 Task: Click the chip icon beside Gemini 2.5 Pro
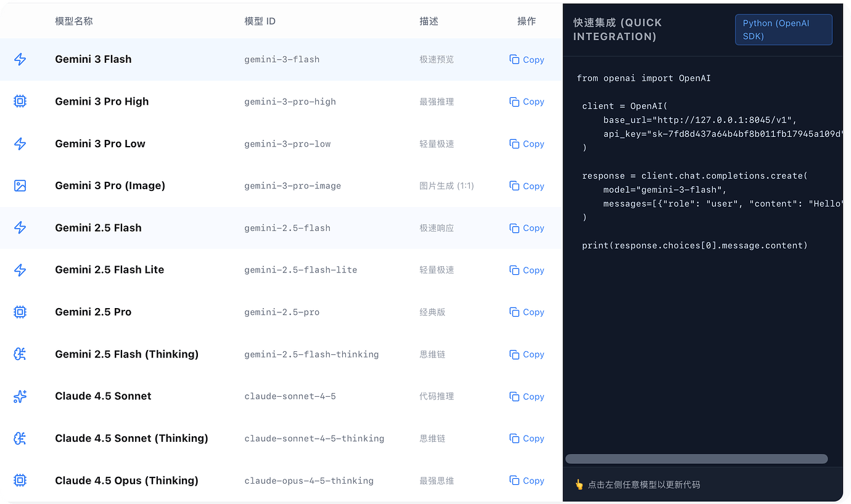[x=20, y=312]
